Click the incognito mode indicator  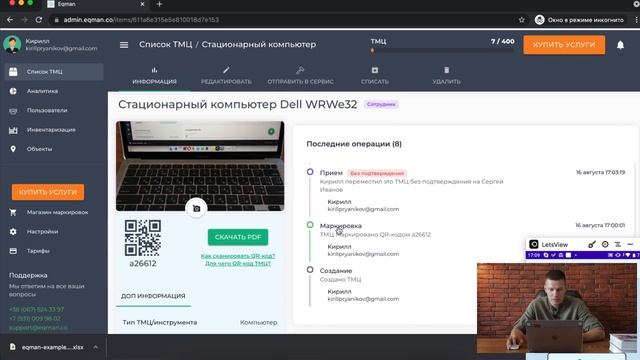pyautogui.click(x=579, y=20)
